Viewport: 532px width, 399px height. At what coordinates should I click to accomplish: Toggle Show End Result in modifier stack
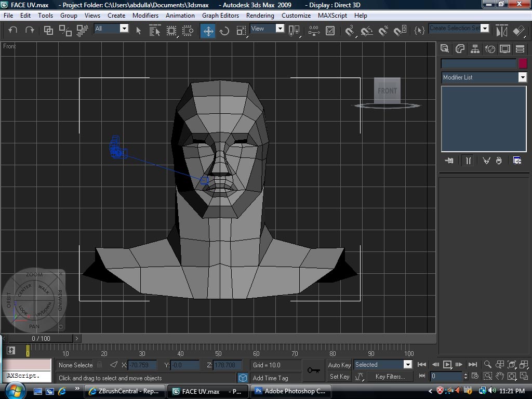pyautogui.click(x=468, y=161)
